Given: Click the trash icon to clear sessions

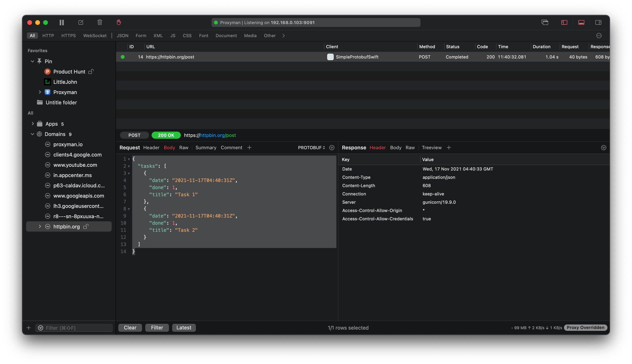Looking at the screenshot, I should coord(100,23).
